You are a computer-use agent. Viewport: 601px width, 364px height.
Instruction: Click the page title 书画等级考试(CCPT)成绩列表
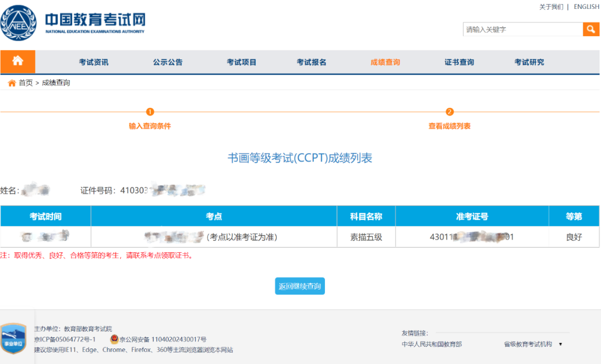tap(300, 158)
